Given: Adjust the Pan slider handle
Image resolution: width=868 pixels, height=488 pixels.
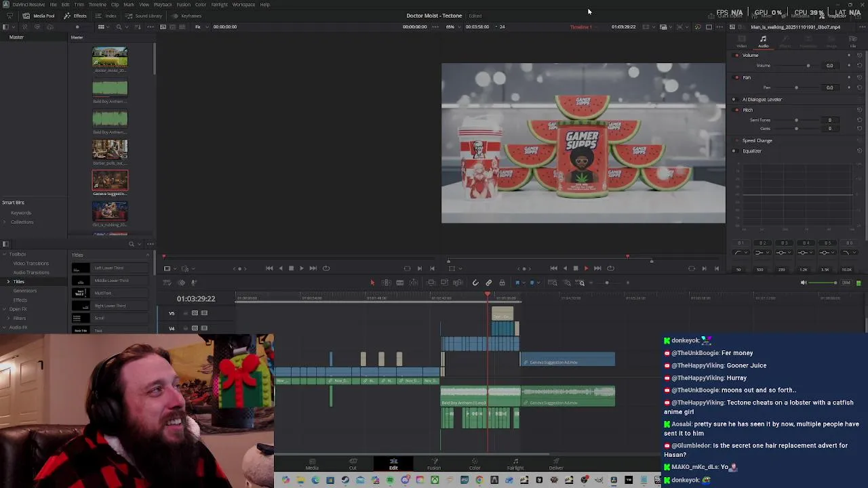Looking at the screenshot, I should coord(796,87).
